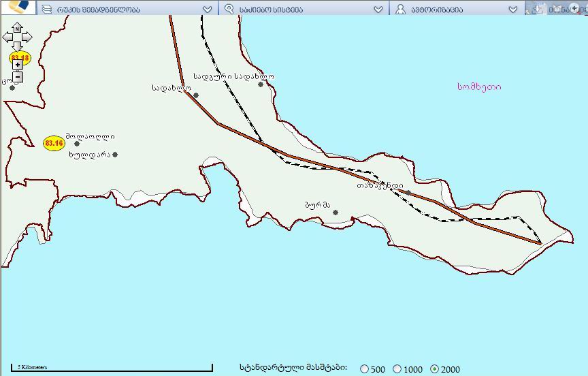Click the layers icon beside რუკის შემადგენლობა
Image resolution: width=588 pixels, height=376 pixels.
coord(47,9)
